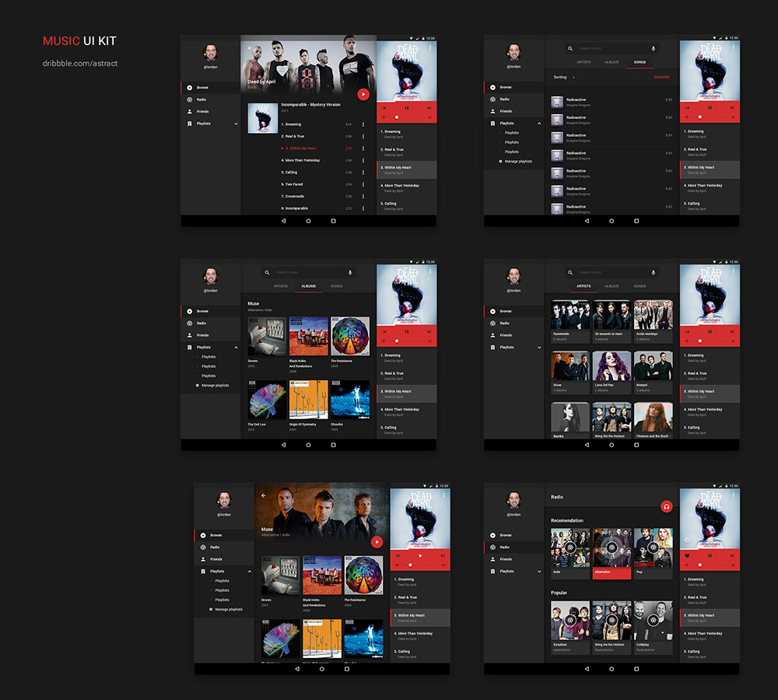Play Muse with the red round button
Screen dimensions: 778x700
click(377, 542)
